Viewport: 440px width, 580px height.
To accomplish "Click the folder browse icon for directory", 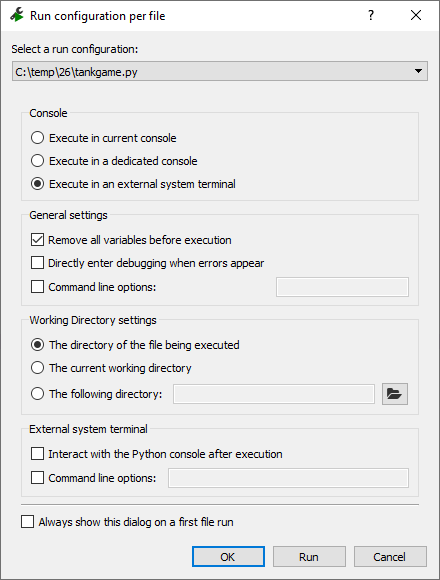I will (395, 394).
